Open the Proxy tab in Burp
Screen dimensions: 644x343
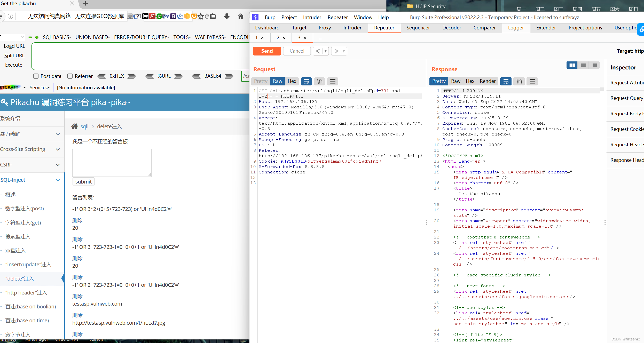(x=325, y=28)
